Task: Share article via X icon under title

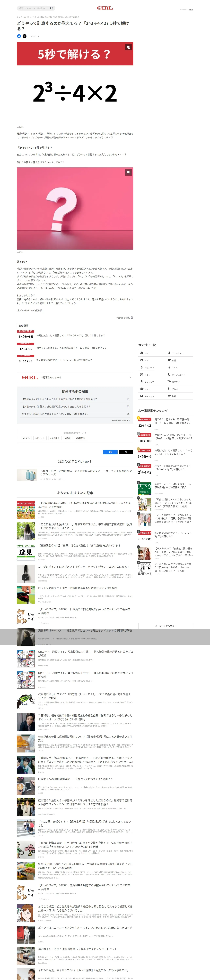Action: tap(24, 36)
